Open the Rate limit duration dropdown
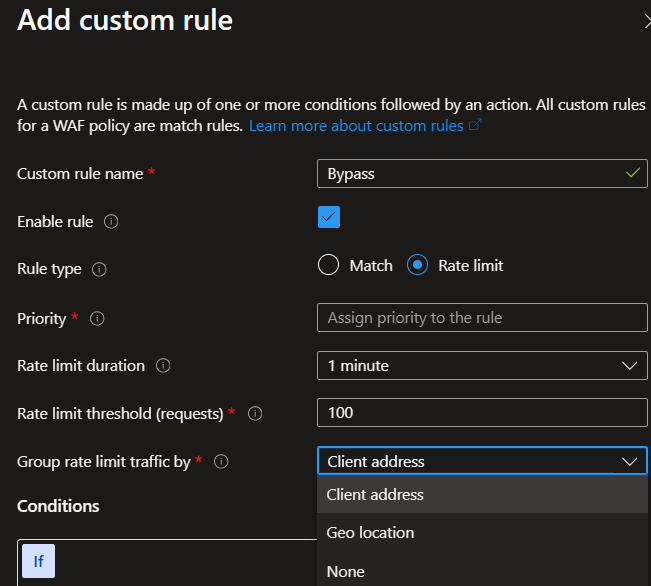Viewport: 651px width, 586px height. (482, 366)
